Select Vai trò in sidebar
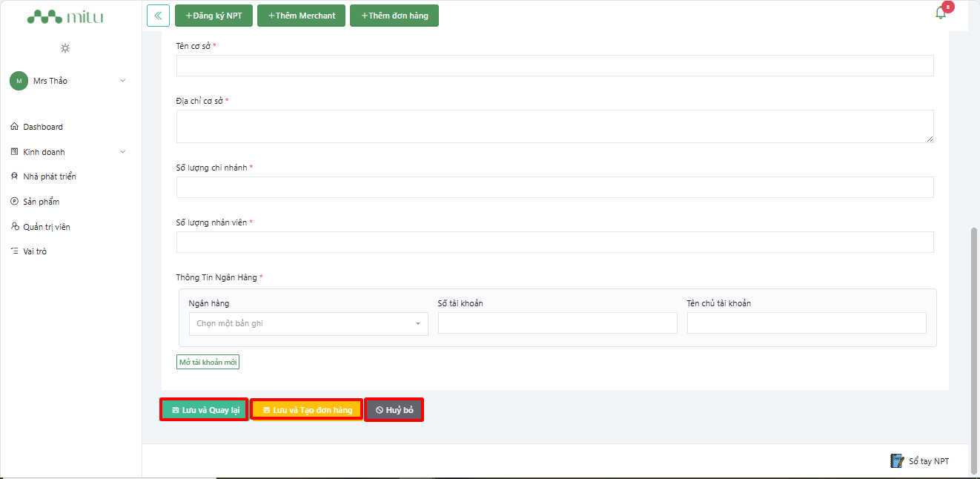Viewport: 980px width, 479px height. click(x=35, y=251)
